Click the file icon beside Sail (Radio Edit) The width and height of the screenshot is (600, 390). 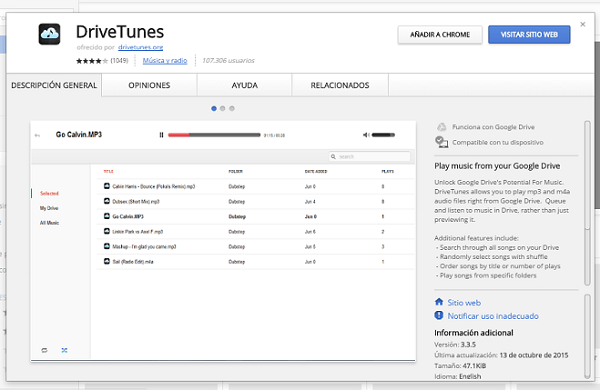pos(107,261)
